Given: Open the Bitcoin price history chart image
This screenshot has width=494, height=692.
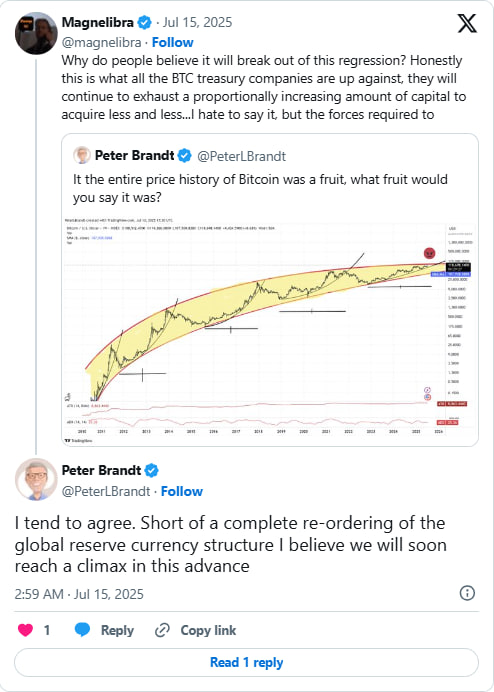Looking at the screenshot, I should click(270, 329).
